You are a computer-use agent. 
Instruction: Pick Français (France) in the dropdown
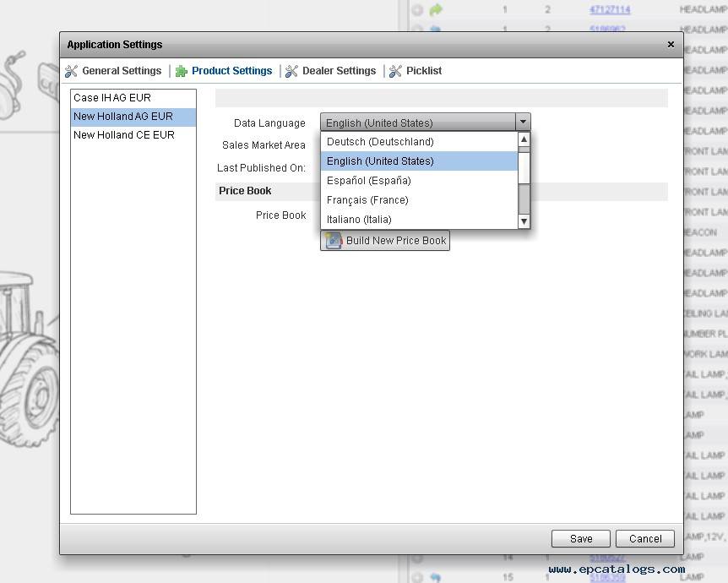point(367,200)
